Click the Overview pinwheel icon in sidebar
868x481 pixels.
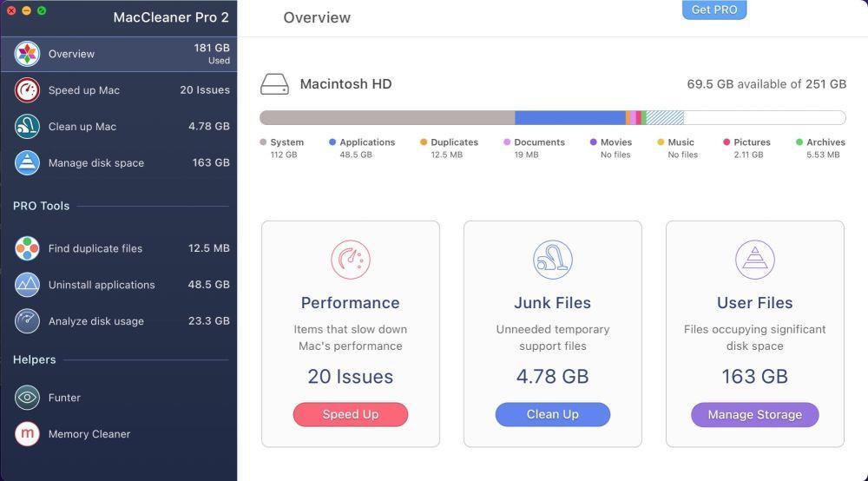tap(27, 54)
